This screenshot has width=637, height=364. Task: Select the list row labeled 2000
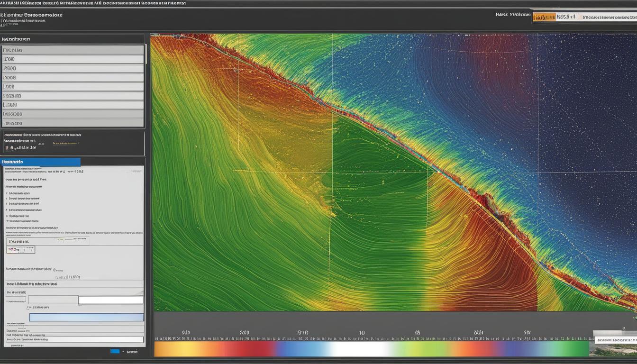73,68
